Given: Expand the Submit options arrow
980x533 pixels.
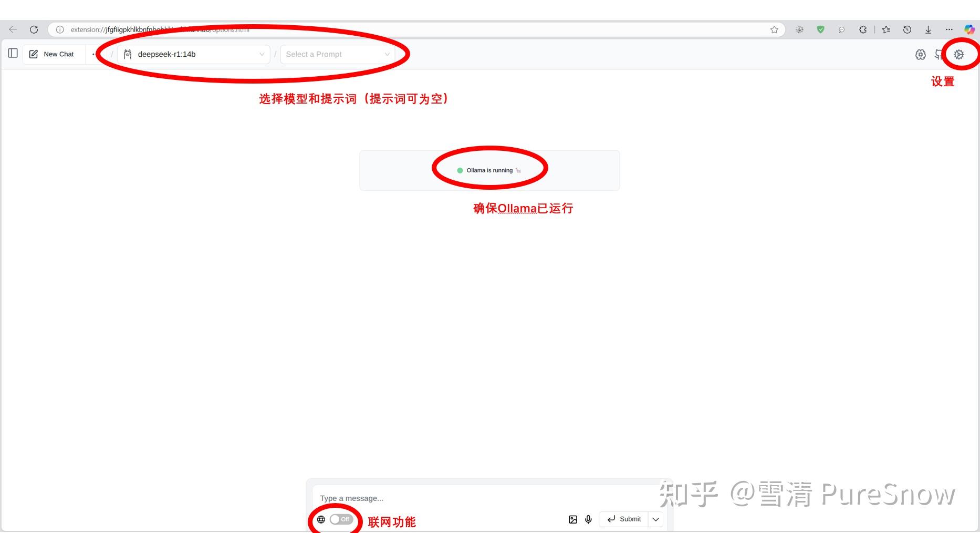Looking at the screenshot, I should [655, 519].
